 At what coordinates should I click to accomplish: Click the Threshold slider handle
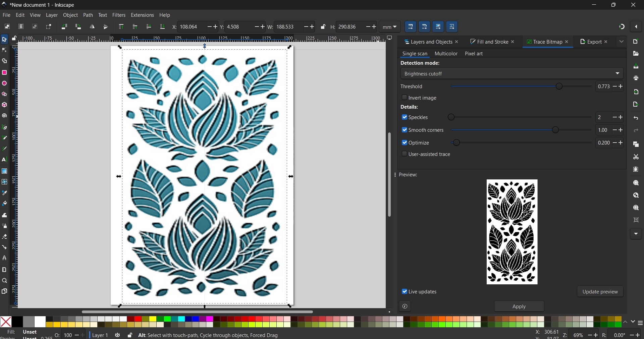[559, 87]
